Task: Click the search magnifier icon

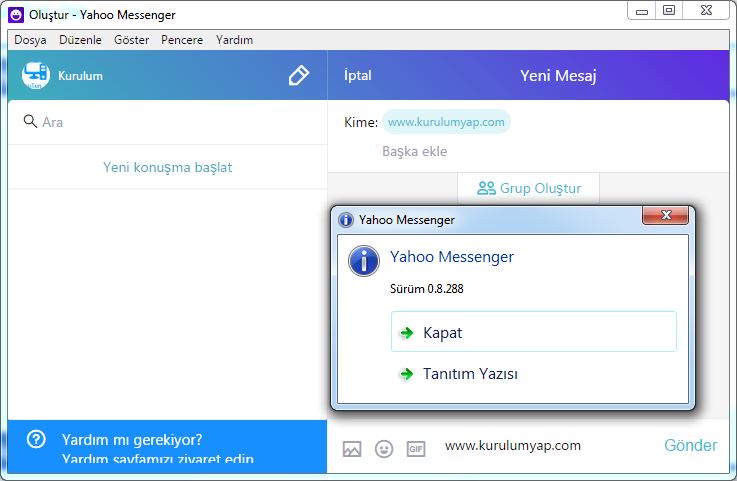Action: point(30,121)
